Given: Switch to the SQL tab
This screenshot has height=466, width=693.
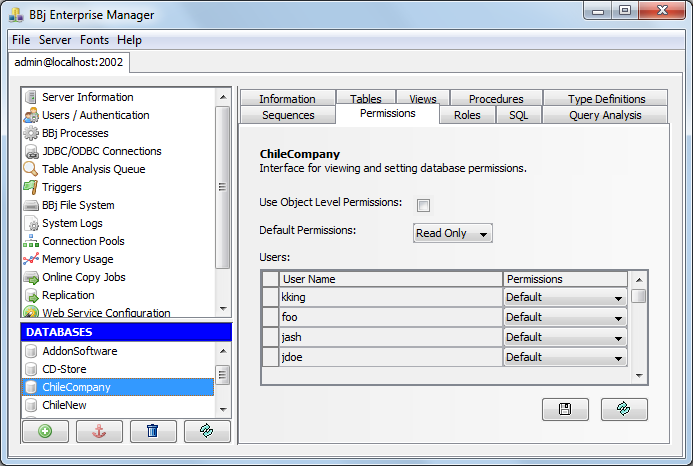Looking at the screenshot, I should pos(518,115).
